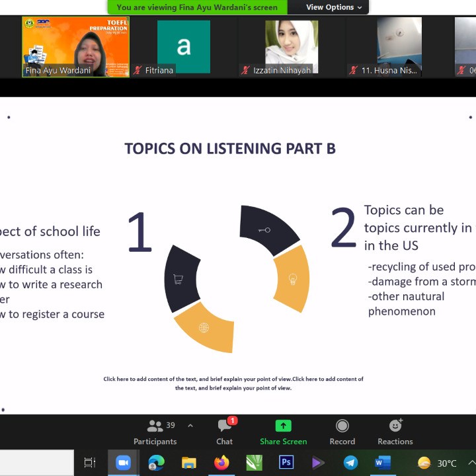
Task: Open Telegram from the taskbar
Action: tap(350, 463)
